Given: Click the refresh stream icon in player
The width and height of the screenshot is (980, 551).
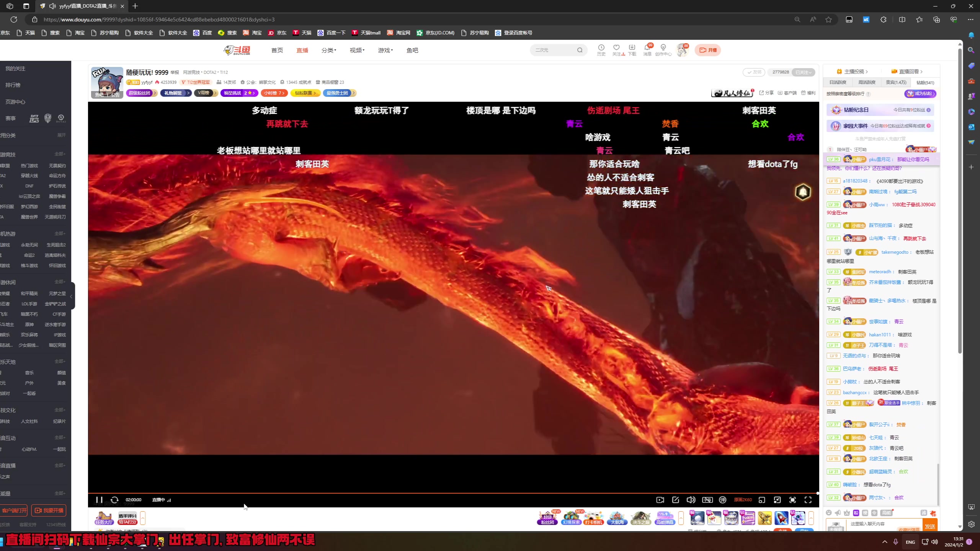Looking at the screenshot, I should point(114,500).
